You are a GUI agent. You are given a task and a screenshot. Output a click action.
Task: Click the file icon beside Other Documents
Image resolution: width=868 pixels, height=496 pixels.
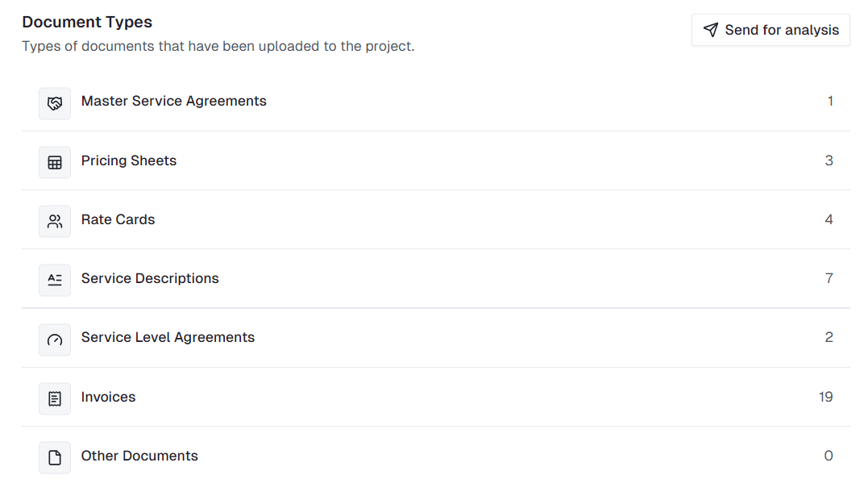click(x=55, y=457)
